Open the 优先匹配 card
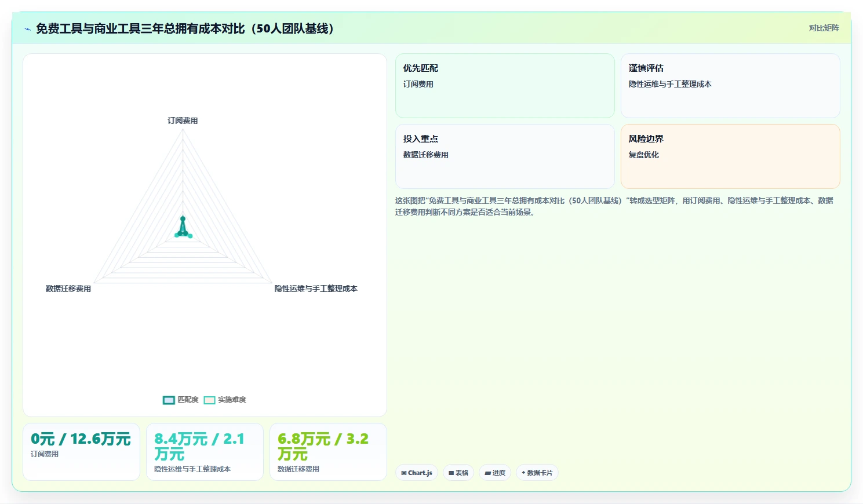The width and height of the screenshot is (863, 504). 505,86
